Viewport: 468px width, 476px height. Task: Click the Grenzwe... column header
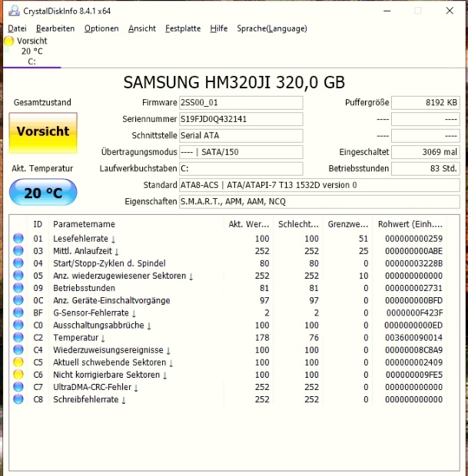pos(347,224)
